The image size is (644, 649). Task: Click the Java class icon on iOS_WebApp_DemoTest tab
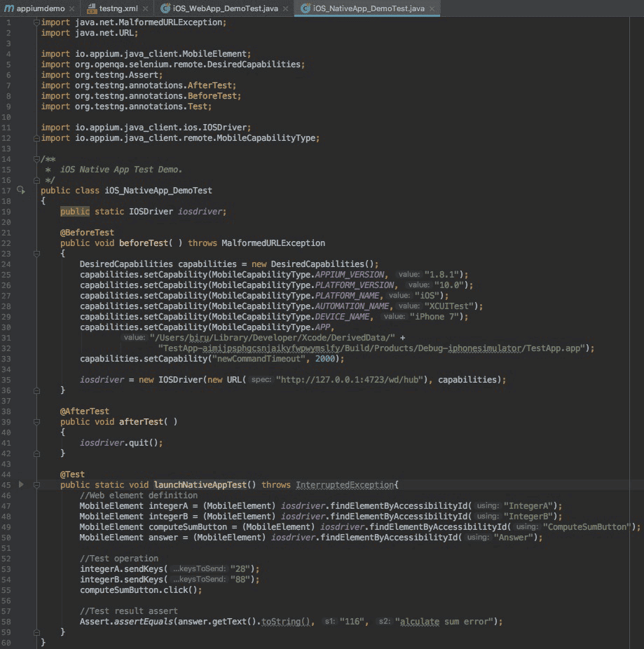[165, 8]
